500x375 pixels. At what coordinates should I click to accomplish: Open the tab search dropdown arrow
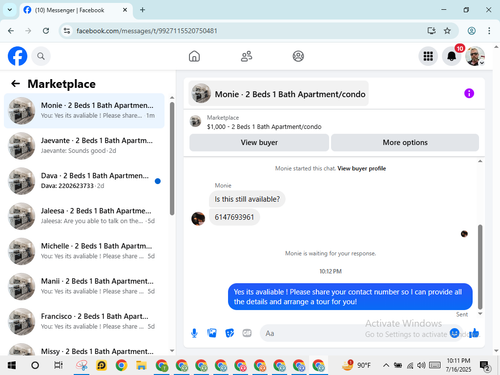point(10,10)
